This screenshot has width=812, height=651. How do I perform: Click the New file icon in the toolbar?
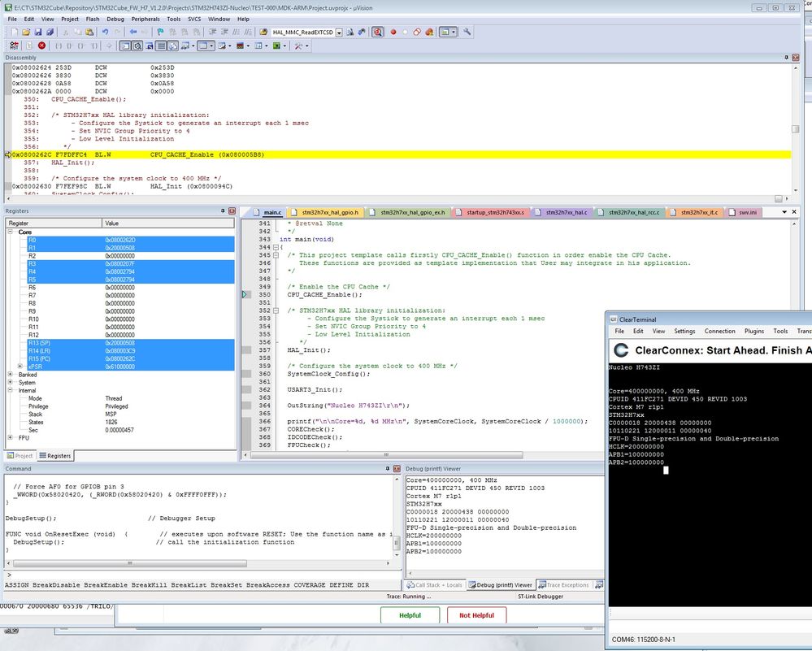click(15, 33)
